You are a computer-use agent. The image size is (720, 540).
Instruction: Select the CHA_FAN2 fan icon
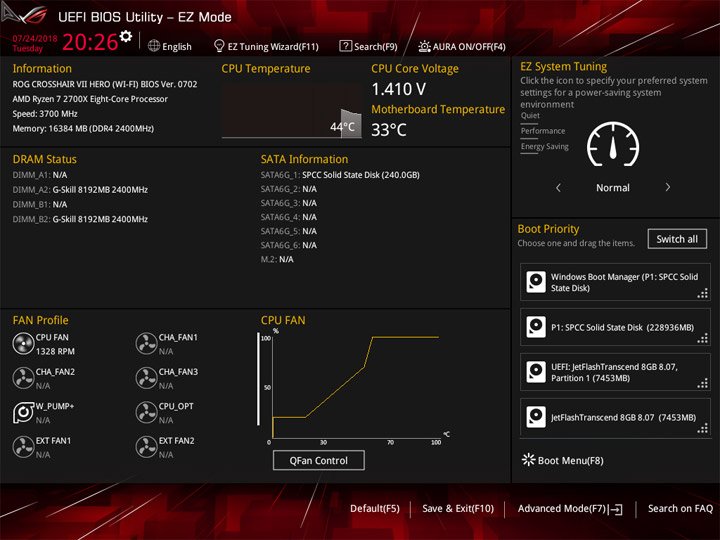pos(23,378)
